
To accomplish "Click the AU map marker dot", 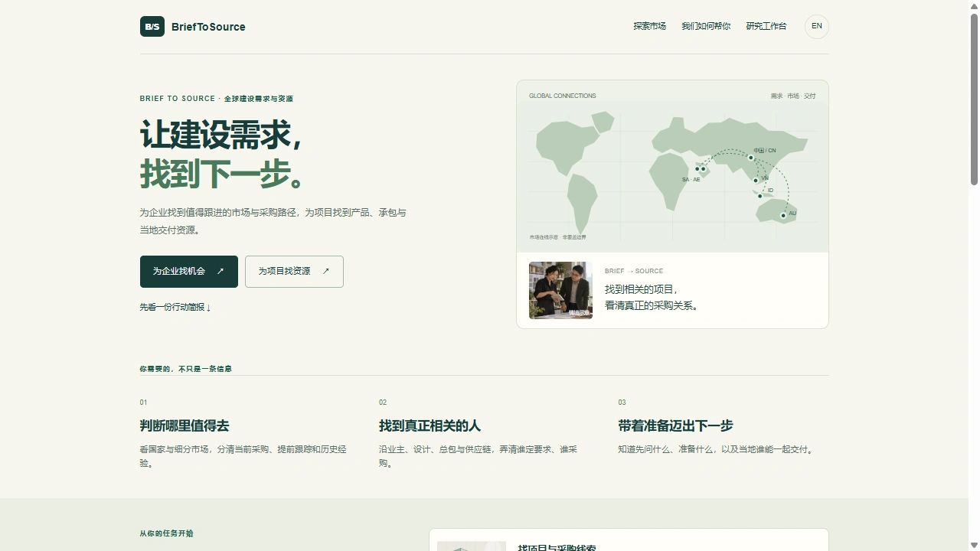I will [783, 216].
